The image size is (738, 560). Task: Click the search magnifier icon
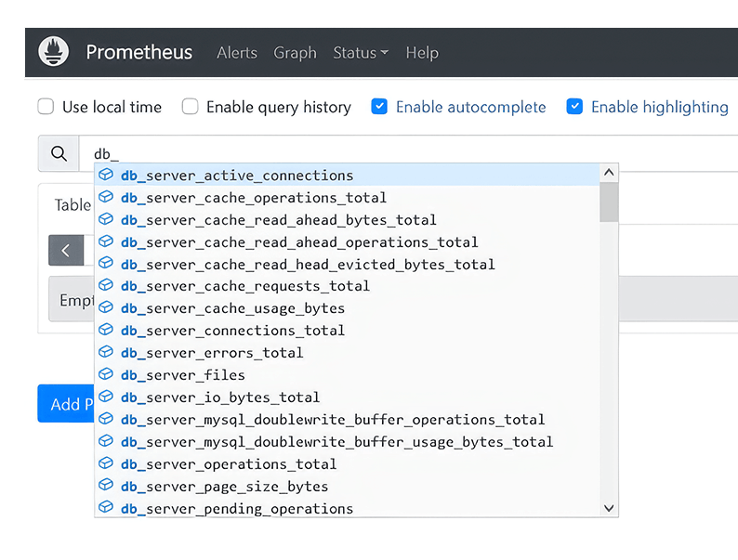click(59, 153)
